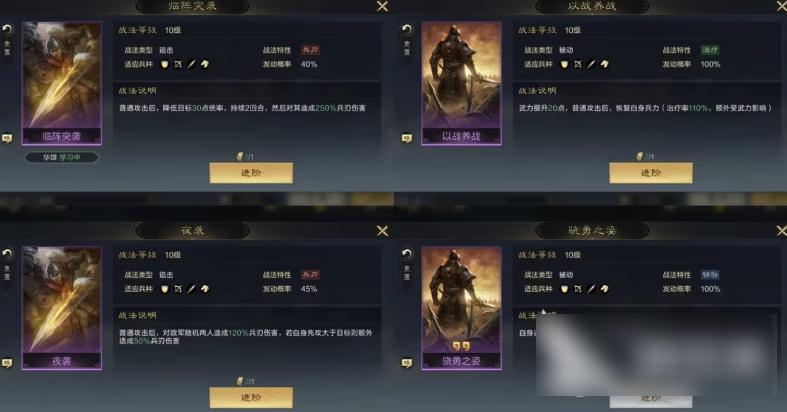Click shield troop icon in 临阵突袭 panel
787x412 pixels.
[x=165, y=64]
